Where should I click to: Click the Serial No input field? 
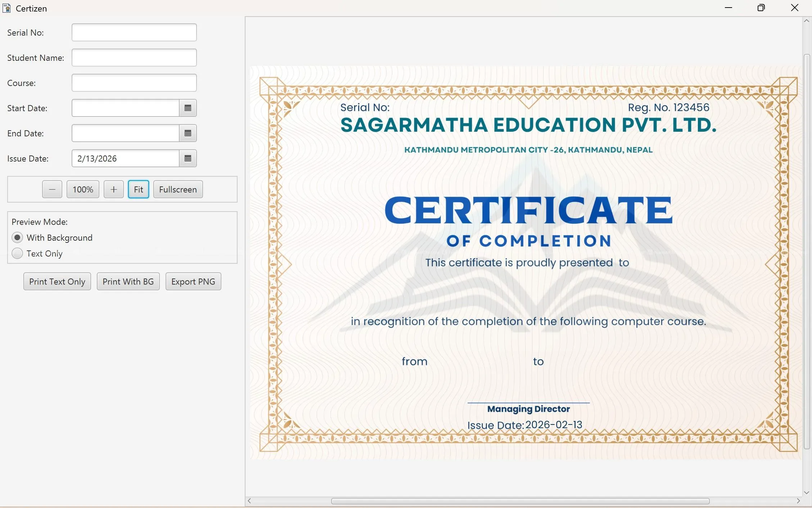pos(134,33)
